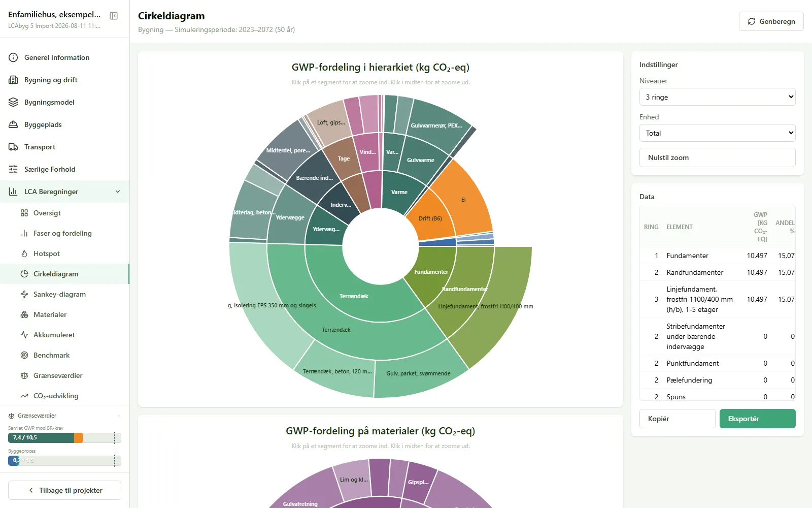Click the Akkumuleret pulse icon
Screen dimensions: 812x508
click(24, 335)
